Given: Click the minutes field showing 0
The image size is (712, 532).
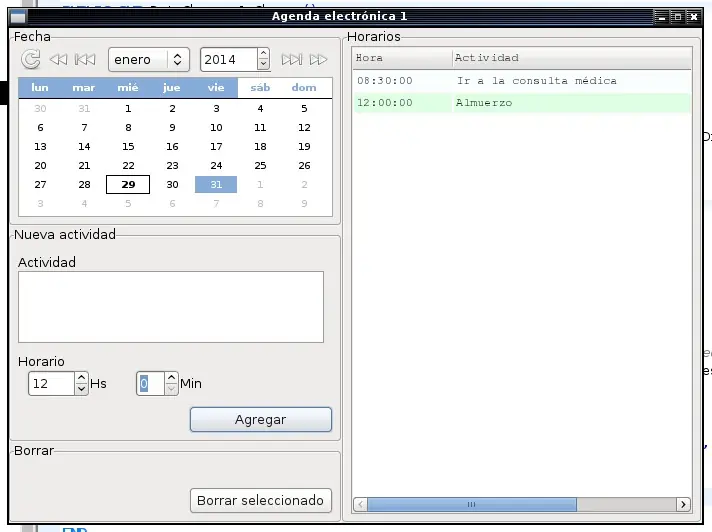Looking at the screenshot, I should point(150,384).
